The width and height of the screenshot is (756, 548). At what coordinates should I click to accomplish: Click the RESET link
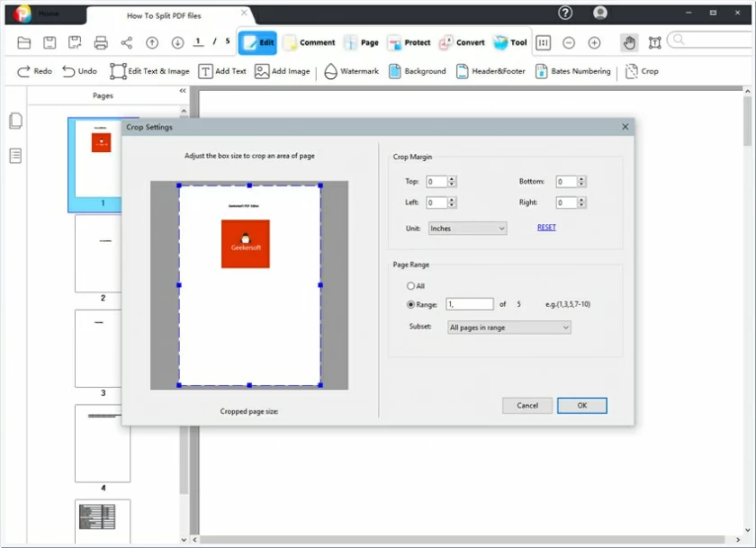pyautogui.click(x=546, y=227)
